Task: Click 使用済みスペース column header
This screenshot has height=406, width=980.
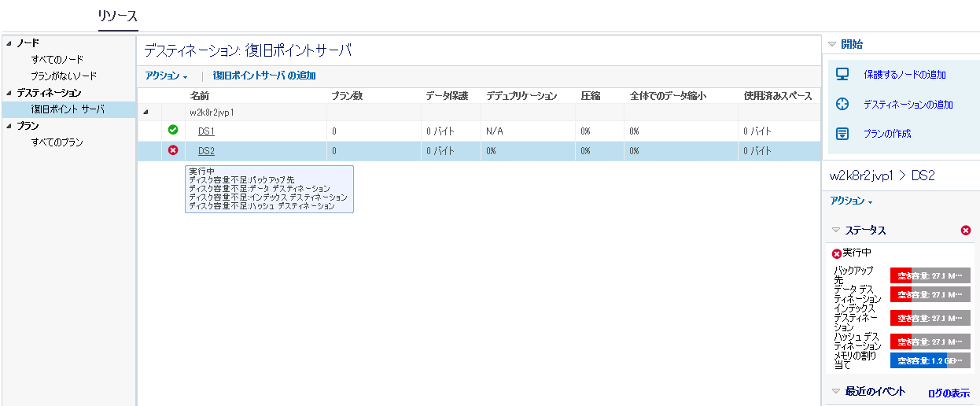Action: [777, 96]
